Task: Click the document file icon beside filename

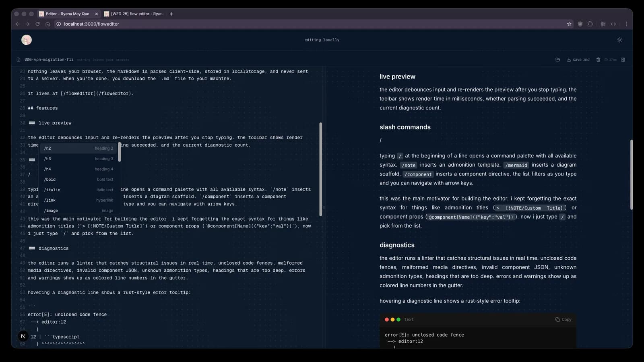Action: 18,60
